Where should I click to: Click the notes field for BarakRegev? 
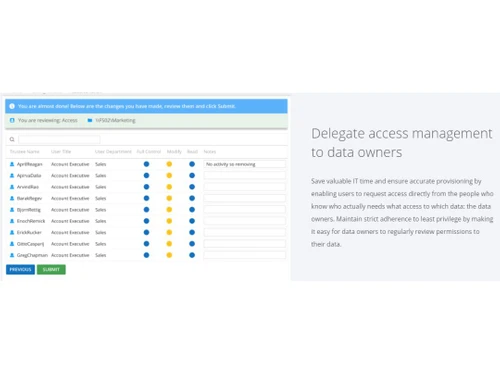tap(245, 198)
